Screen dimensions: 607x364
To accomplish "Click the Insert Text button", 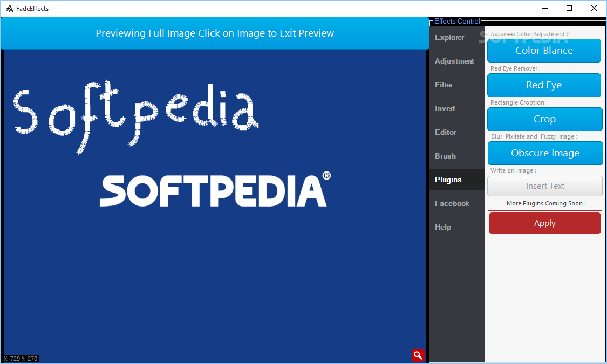I will [545, 186].
